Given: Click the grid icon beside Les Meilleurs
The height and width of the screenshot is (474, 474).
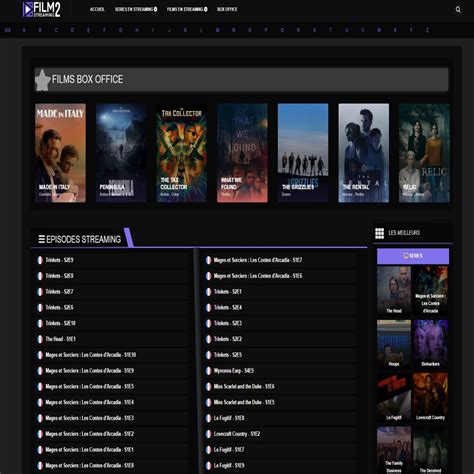Looking at the screenshot, I should 379,233.
